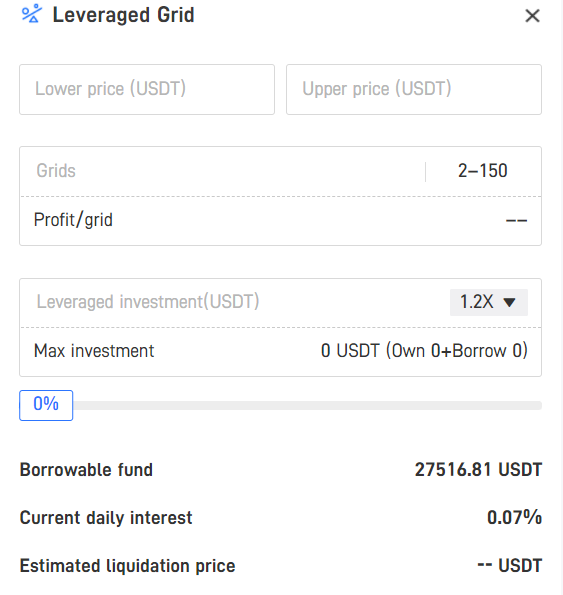563x595 pixels.
Task: Click the 0 USDT (Own 0+Borrow 0) value
Action: pos(424,351)
